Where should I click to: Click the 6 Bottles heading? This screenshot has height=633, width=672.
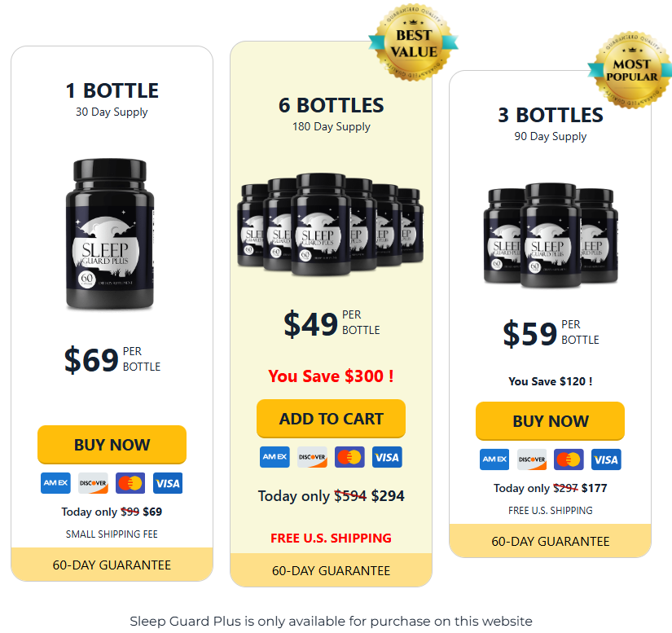(x=331, y=105)
